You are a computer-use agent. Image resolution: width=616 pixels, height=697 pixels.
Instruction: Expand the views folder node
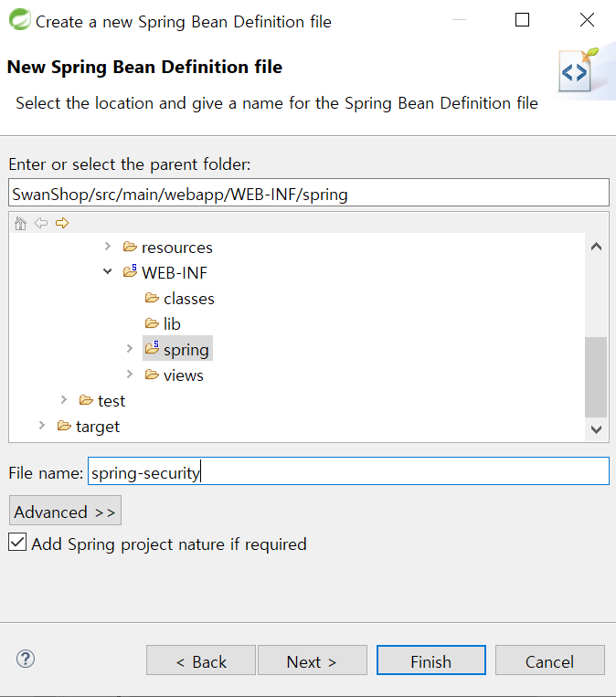[130, 375]
